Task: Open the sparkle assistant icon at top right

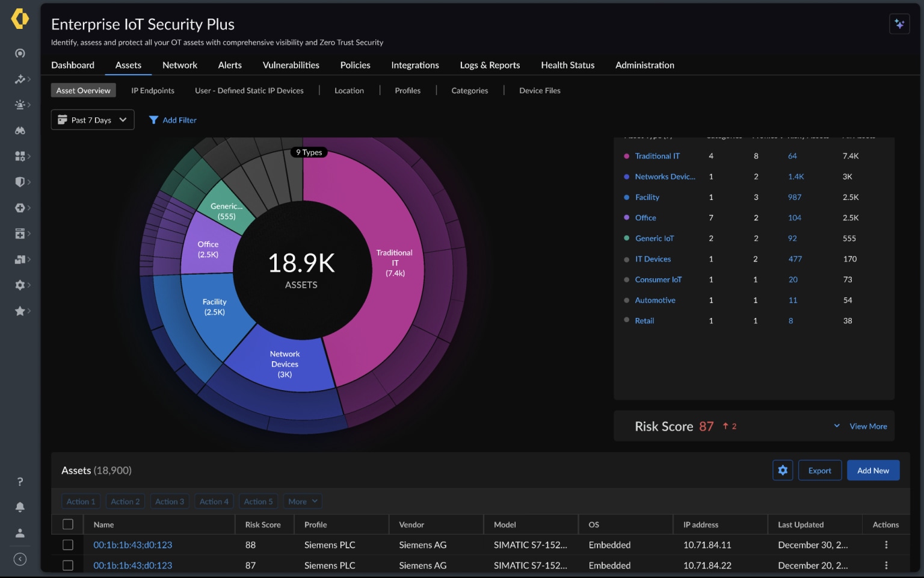Action: (899, 24)
